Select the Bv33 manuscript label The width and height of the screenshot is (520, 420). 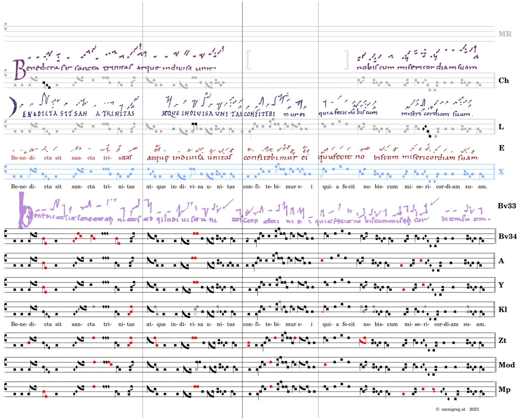point(507,206)
